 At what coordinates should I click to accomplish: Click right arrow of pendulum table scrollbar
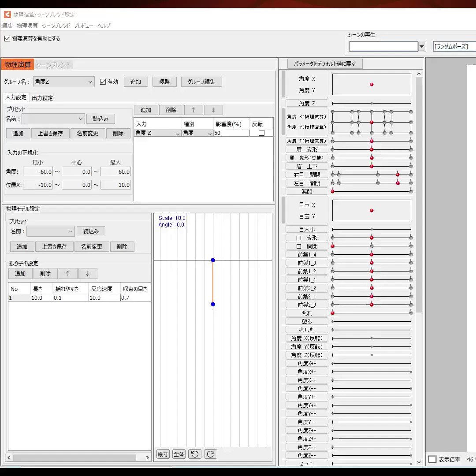click(x=148, y=457)
